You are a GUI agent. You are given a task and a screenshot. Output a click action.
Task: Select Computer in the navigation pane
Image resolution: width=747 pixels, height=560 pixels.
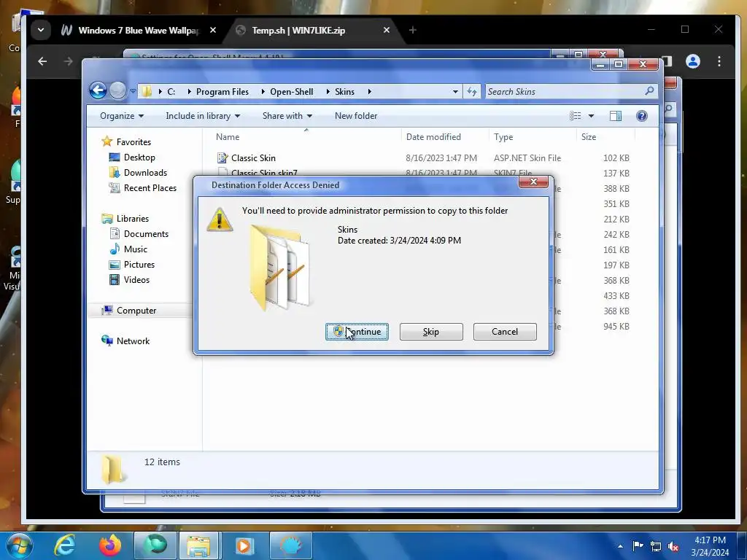click(129, 311)
